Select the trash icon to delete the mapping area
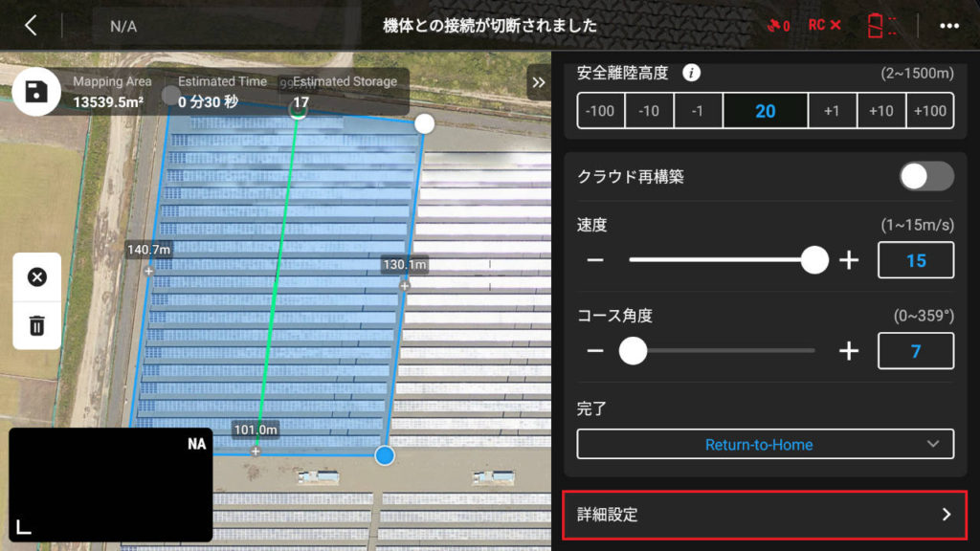Screen dimensions: 980x551 coord(35,324)
